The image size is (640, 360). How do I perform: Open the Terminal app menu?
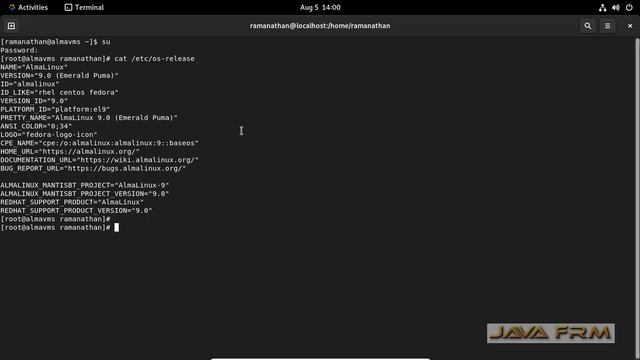[x=84, y=7]
